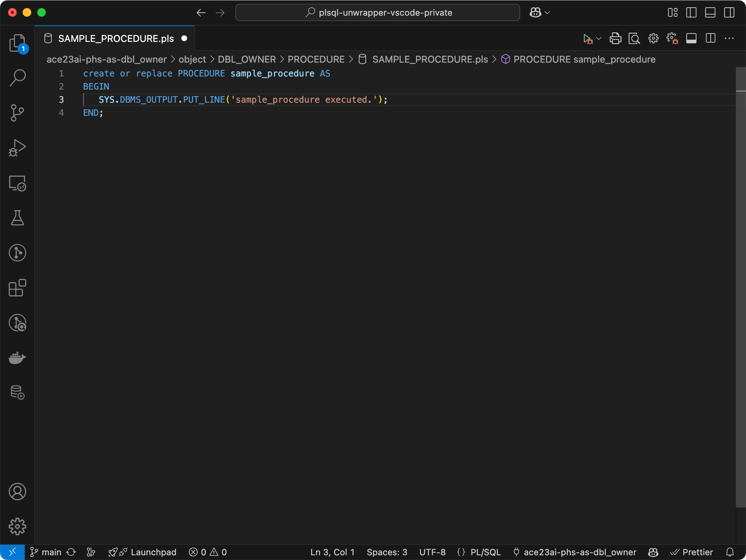Open the Remote Explorer view
Image resolution: width=746 pixels, height=560 pixels.
point(17,183)
